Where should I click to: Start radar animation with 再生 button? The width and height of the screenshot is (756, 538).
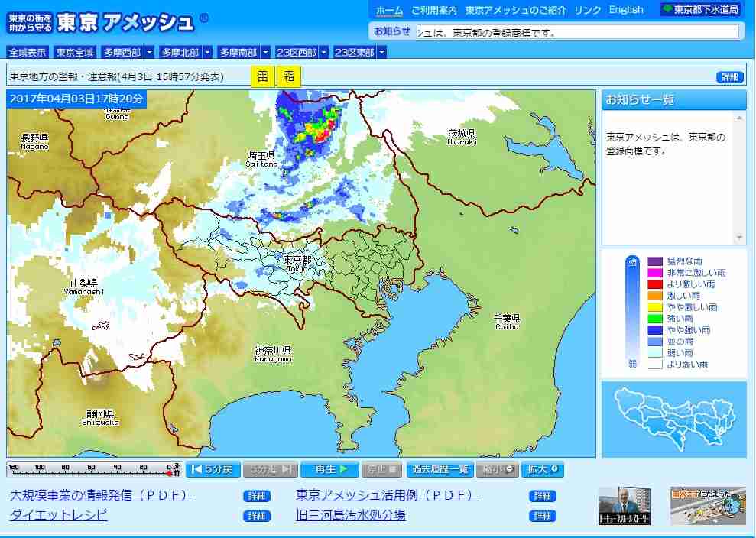tap(329, 469)
